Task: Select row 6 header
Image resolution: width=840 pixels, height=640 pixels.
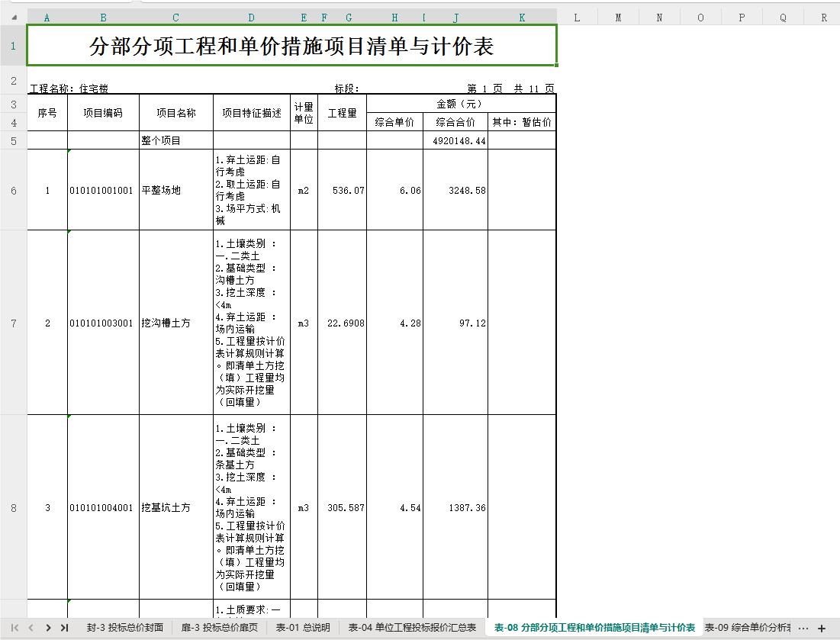Action: click(x=14, y=190)
